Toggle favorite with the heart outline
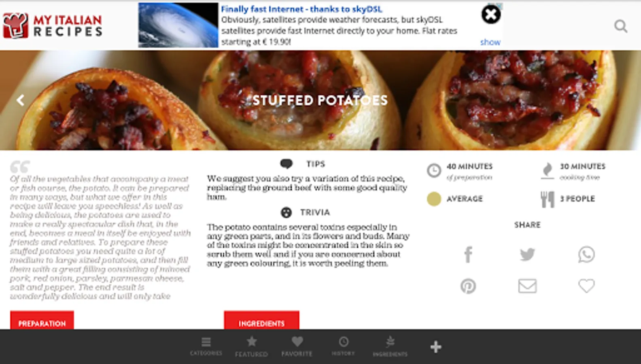The image size is (641, 364). pyautogui.click(x=586, y=286)
